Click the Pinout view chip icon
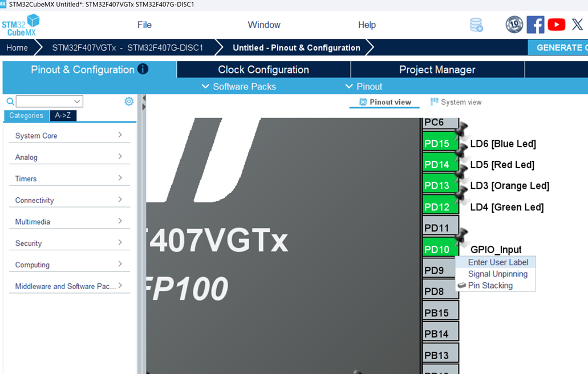The height and width of the screenshot is (374, 588). click(363, 102)
